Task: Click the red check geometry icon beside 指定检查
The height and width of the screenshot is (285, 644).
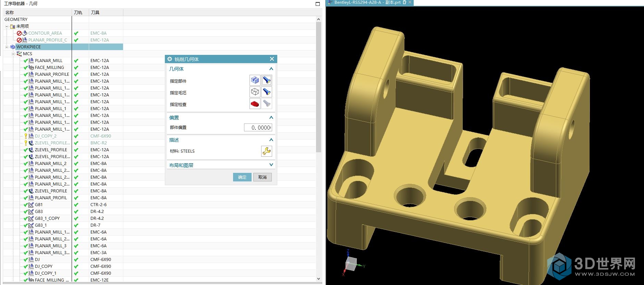Action: 255,104
